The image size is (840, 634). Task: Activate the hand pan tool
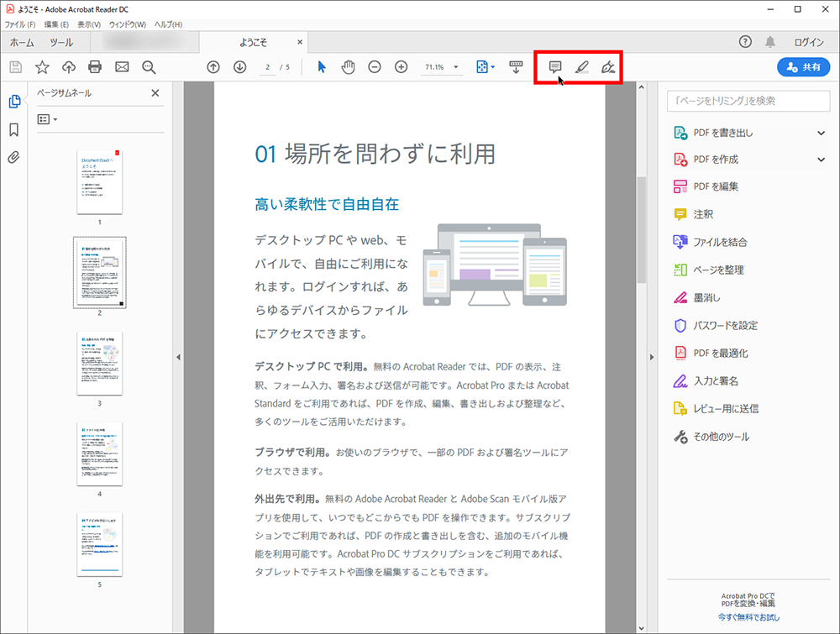(x=349, y=67)
